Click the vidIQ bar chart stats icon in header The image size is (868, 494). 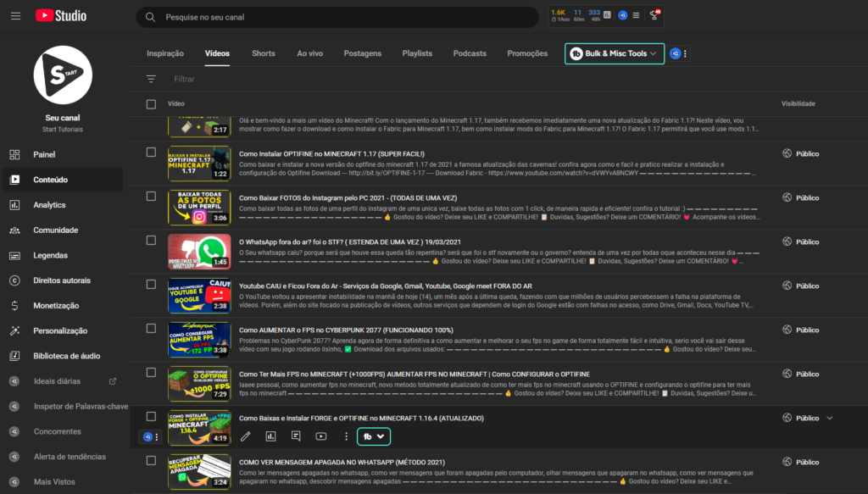(x=607, y=15)
